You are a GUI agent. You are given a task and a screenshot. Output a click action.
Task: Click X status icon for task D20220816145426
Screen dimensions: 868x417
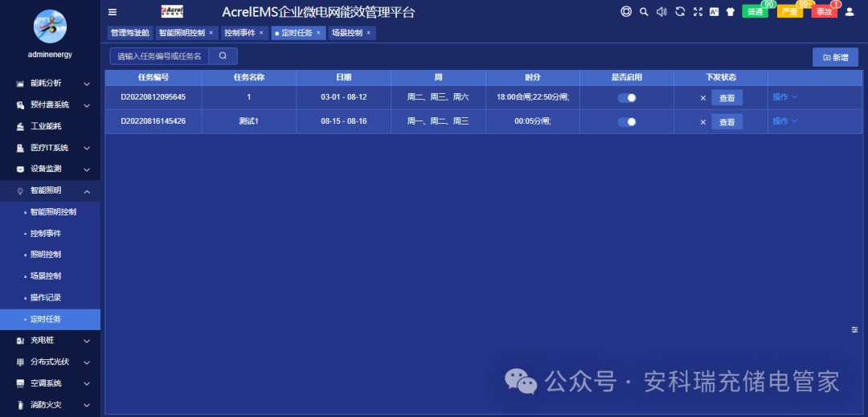703,122
